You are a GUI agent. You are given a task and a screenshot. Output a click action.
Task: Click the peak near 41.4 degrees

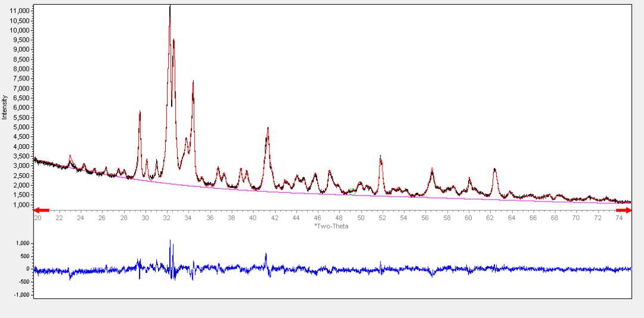click(268, 129)
